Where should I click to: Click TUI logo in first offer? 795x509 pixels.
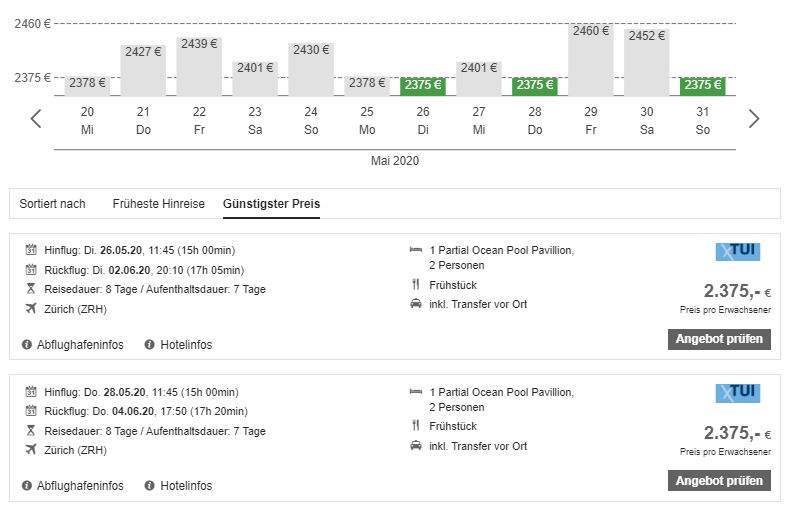click(x=738, y=252)
